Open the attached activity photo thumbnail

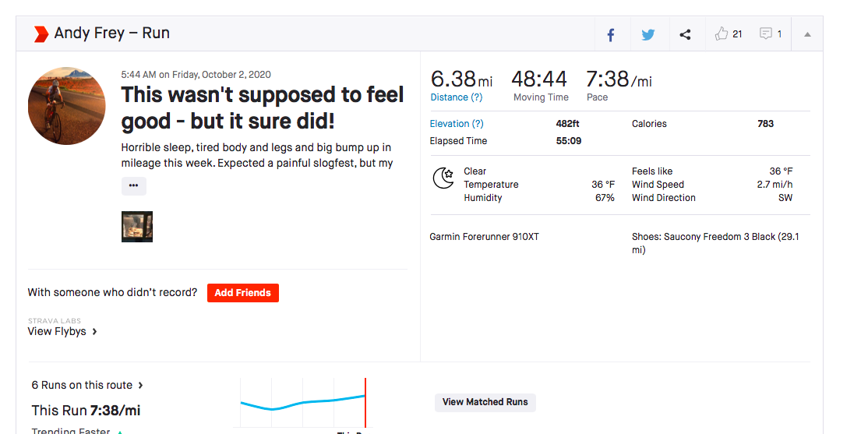[137, 227]
